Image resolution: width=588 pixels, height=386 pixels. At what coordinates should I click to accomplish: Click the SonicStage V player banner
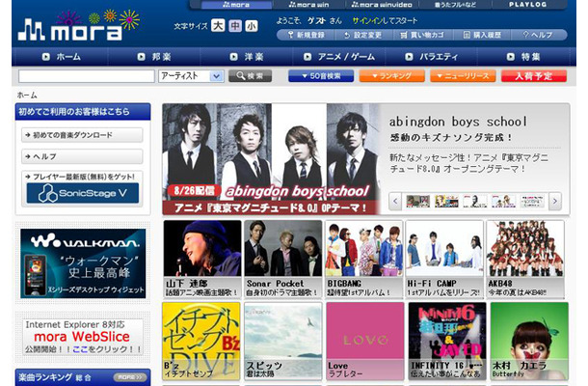(x=83, y=193)
